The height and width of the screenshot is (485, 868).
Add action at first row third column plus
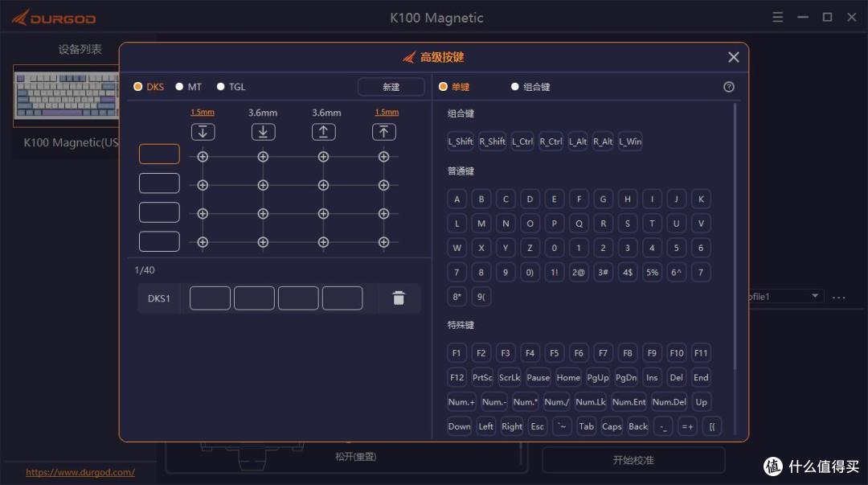pos(323,157)
